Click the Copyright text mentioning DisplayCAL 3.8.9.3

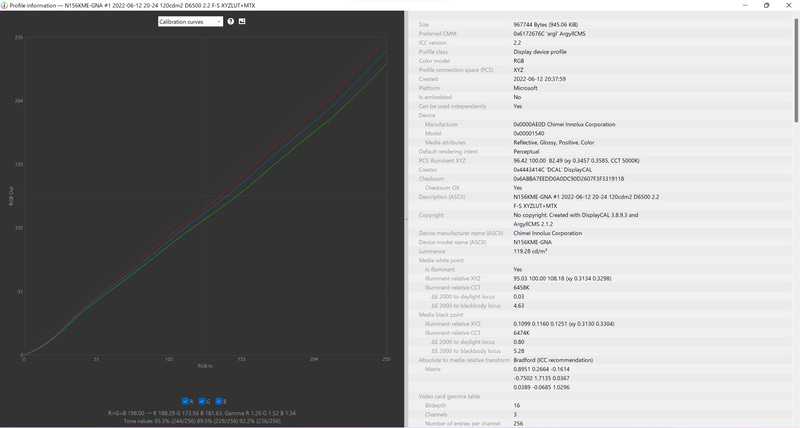576,215
